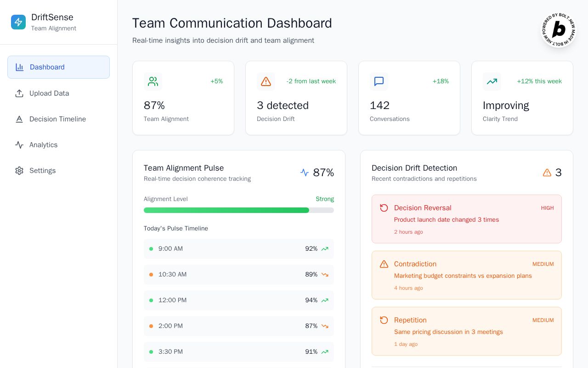Click the 2:00 PM pulse timeline row
Viewport: 588px width, 368px height.
(x=239, y=326)
